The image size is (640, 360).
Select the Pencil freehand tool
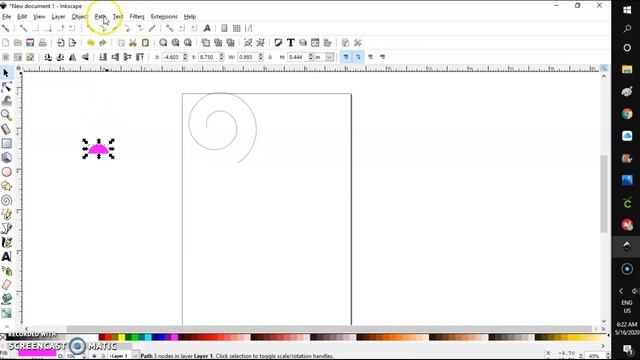tap(6, 214)
